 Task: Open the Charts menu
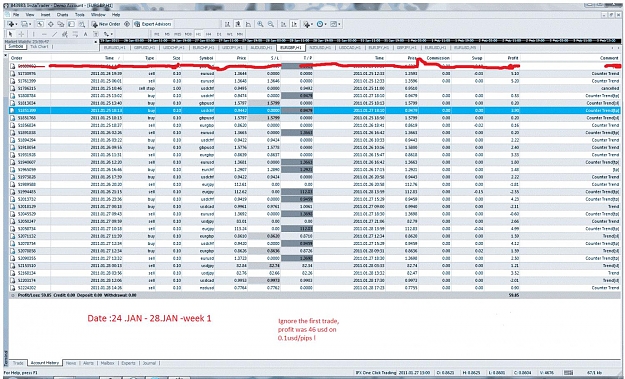point(63,14)
